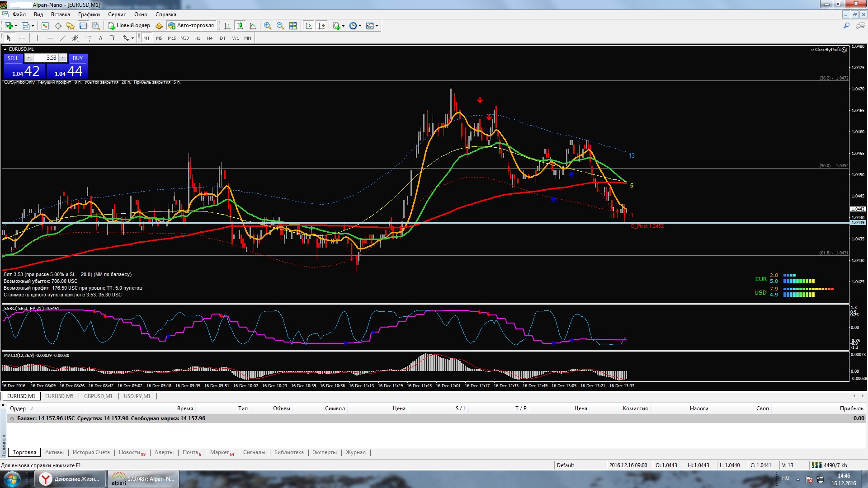Select the Fibonacci retracement tool

[88, 38]
